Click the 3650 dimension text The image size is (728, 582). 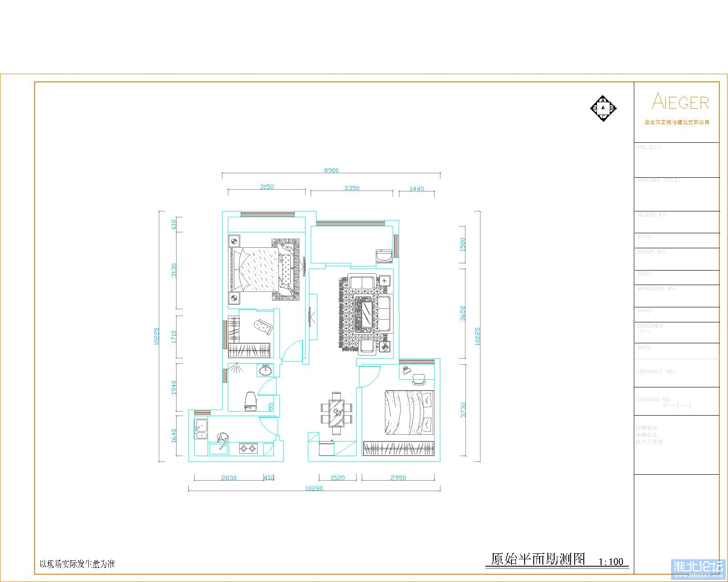[x=463, y=314]
